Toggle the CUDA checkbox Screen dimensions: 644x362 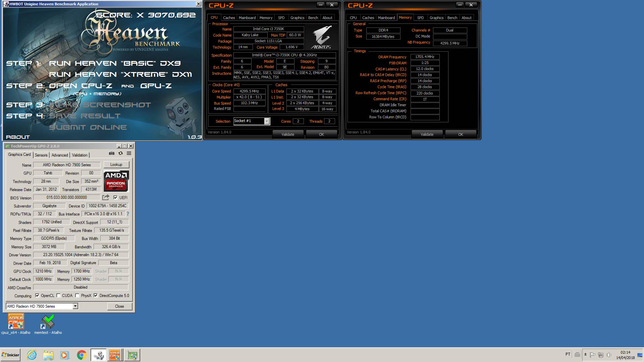coord(58,296)
